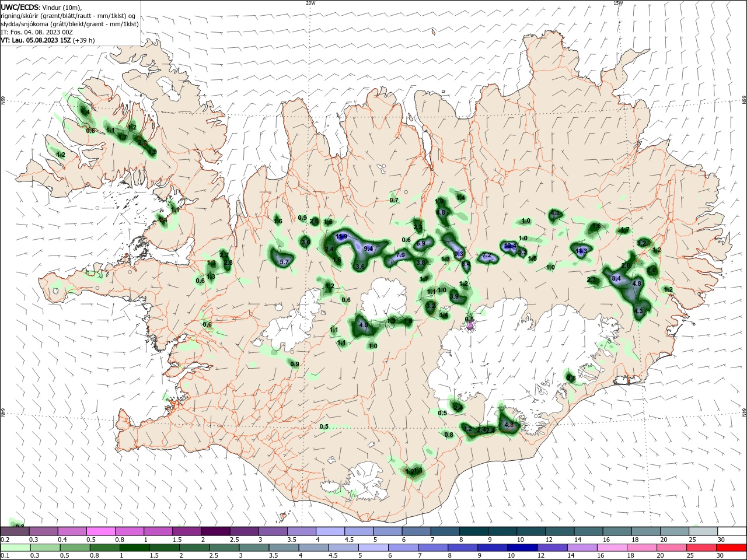This screenshot has width=747, height=560.
Task: Select the 3.9 precipitation value
Action: click(x=455, y=296)
